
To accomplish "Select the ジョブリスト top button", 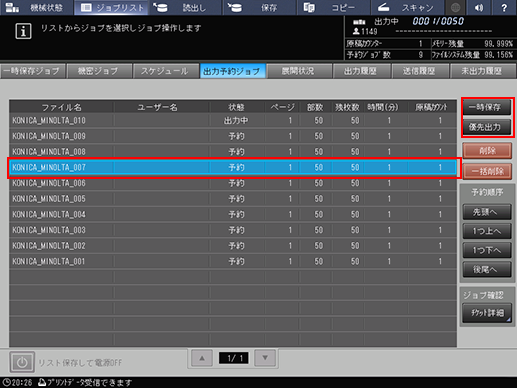I will point(112,7).
